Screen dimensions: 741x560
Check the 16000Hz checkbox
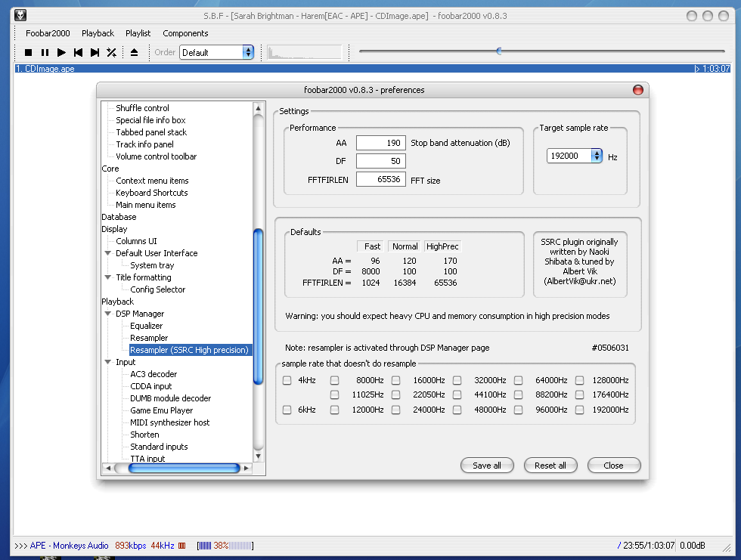(396, 381)
